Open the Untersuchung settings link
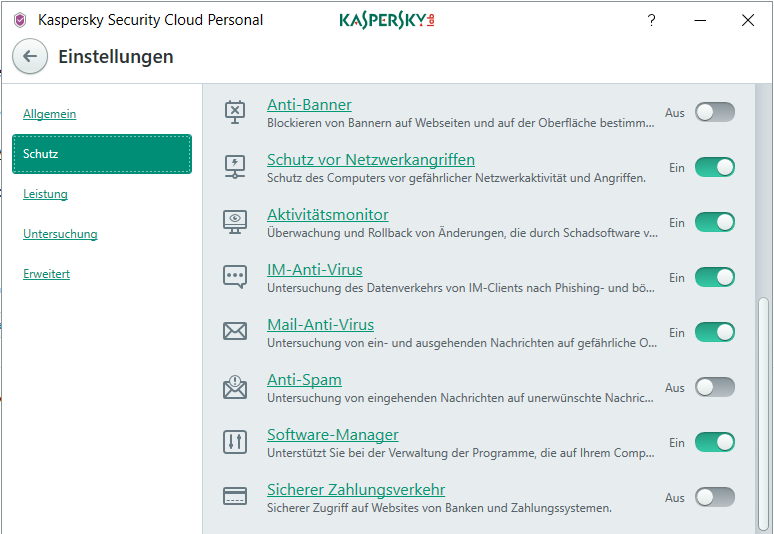The width and height of the screenshot is (774, 534). click(x=60, y=234)
